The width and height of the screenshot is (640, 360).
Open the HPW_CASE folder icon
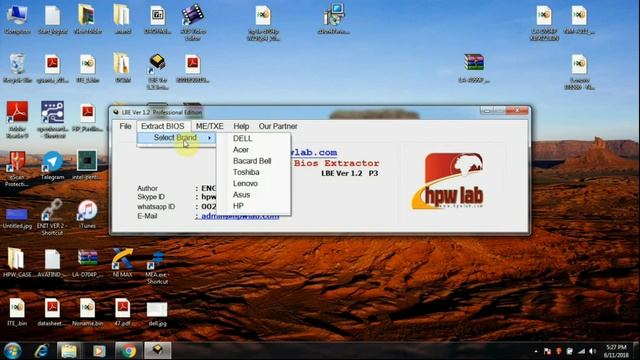pyautogui.click(x=17, y=263)
